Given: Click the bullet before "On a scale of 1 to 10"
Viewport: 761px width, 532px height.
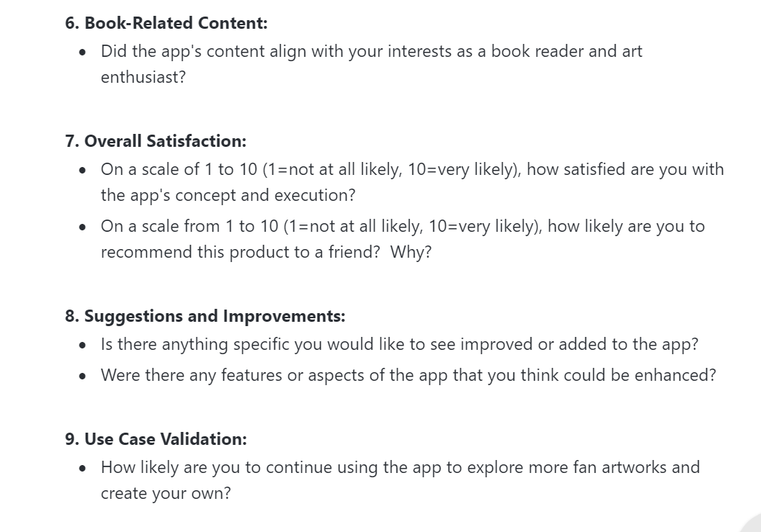Looking at the screenshot, I should 83,170.
